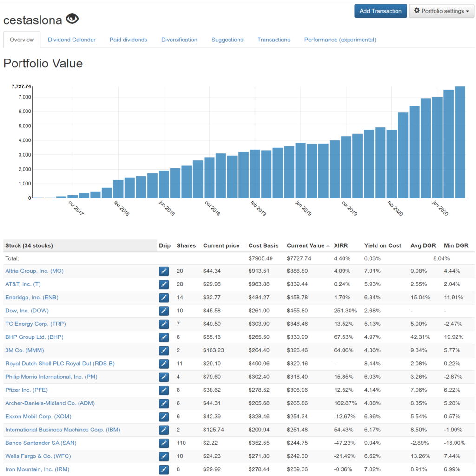Open Altria Group, Inc. (MO) stock link
The image size is (476, 476).
(34, 271)
